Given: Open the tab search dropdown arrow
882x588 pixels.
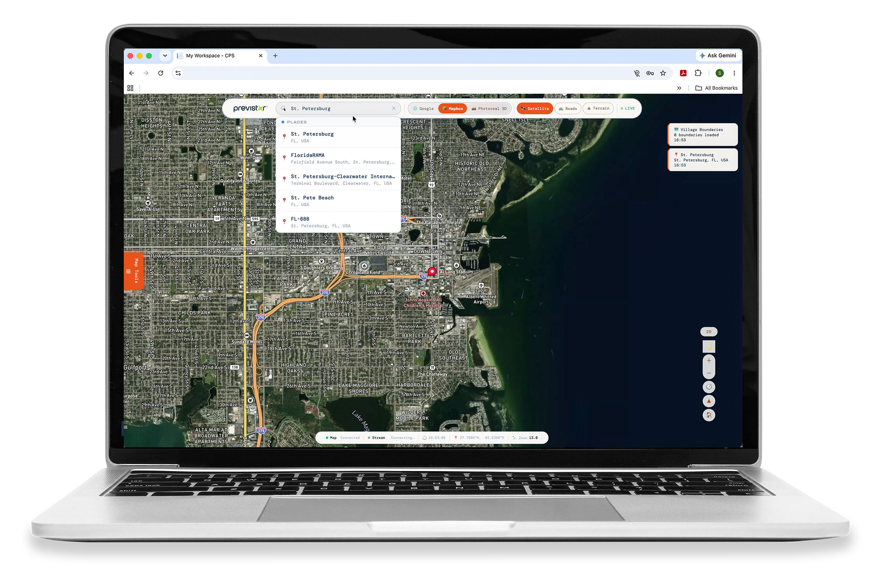Looking at the screenshot, I should click(x=165, y=55).
